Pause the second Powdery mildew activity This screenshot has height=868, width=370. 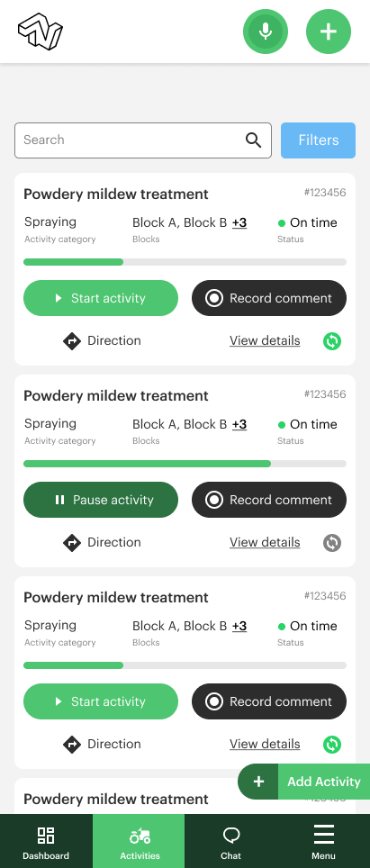pyautogui.click(x=101, y=500)
